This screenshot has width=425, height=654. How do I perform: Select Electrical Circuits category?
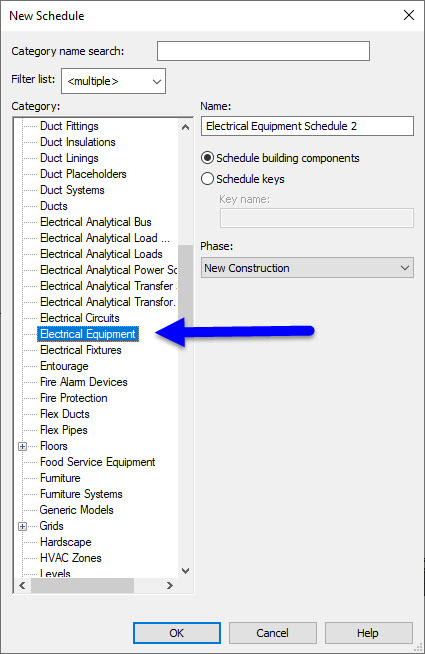[x=80, y=318]
